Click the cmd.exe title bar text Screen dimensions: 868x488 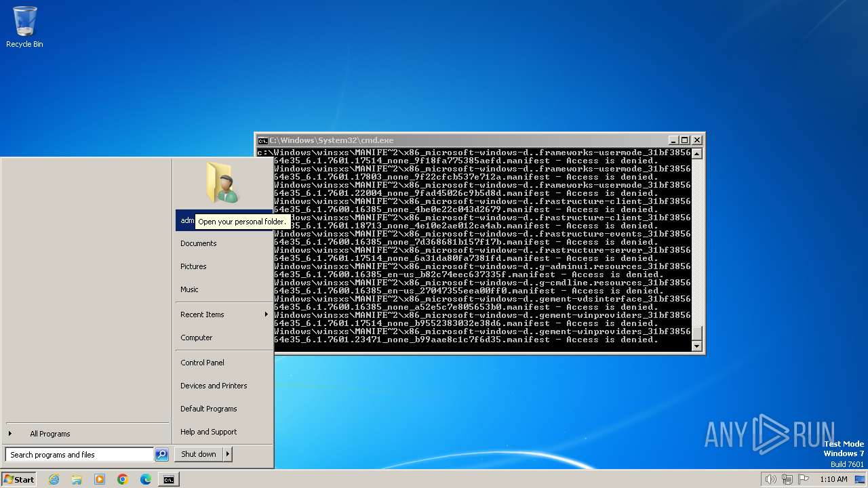332,140
